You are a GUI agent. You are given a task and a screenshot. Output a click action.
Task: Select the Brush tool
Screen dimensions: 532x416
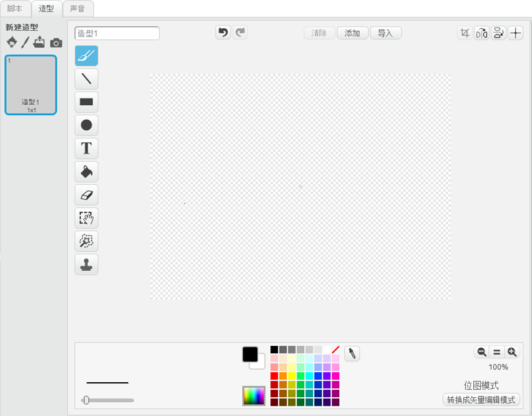86,55
